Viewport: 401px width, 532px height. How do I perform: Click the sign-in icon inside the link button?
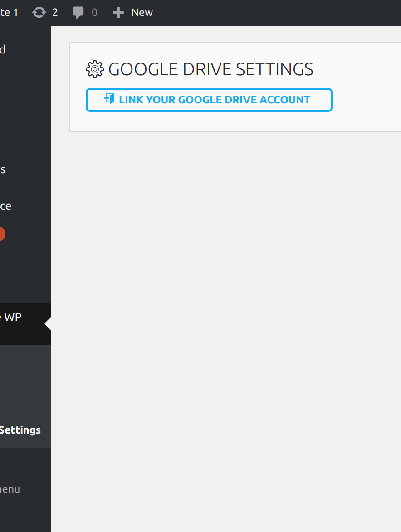(109, 99)
